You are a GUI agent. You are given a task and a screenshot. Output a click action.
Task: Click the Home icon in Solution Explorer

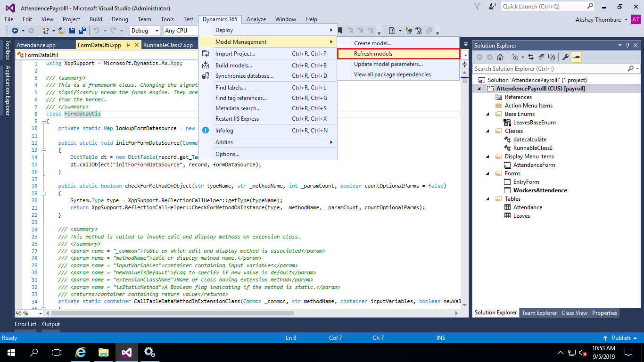tap(500, 57)
